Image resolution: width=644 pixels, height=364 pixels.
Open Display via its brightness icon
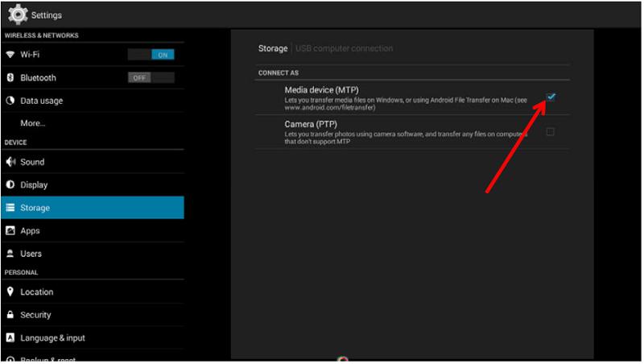[10, 185]
